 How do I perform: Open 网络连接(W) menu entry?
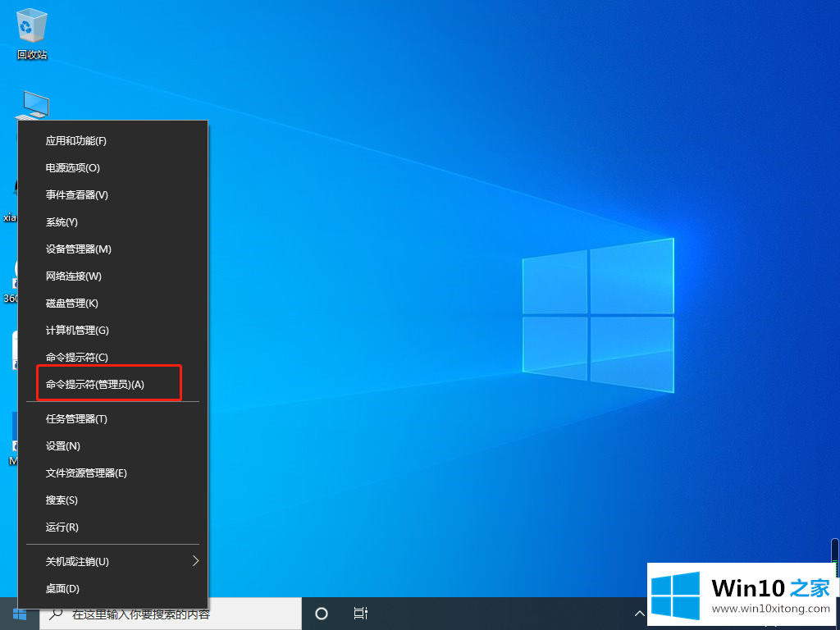pyautogui.click(x=74, y=276)
